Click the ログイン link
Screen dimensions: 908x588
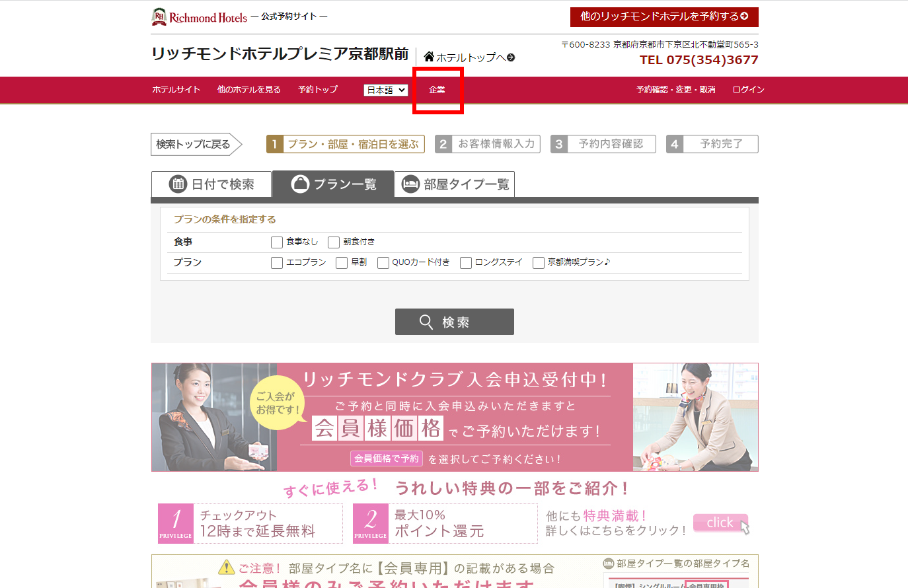[749, 90]
